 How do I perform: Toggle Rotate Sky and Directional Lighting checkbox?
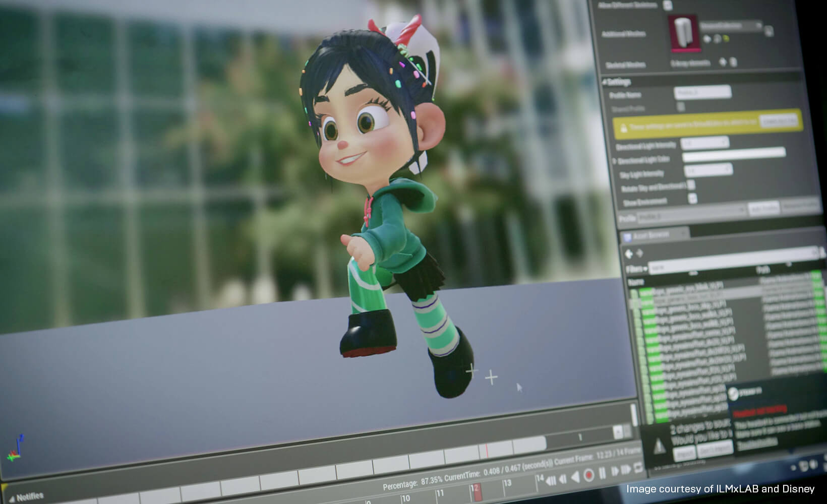pyautogui.click(x=691, y=185)
